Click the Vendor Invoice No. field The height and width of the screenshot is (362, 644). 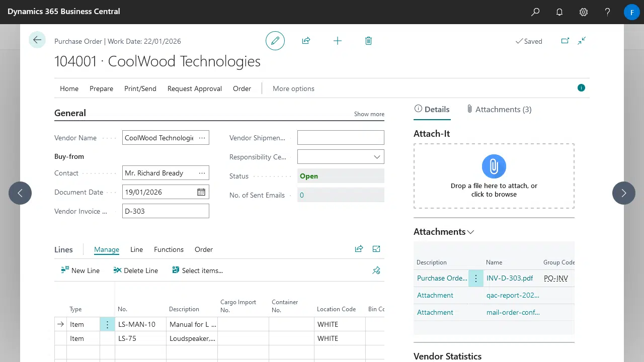coord(166,211)
